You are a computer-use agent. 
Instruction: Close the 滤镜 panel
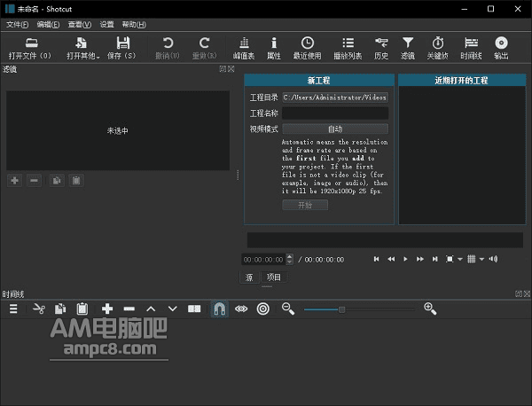(231, 69)
